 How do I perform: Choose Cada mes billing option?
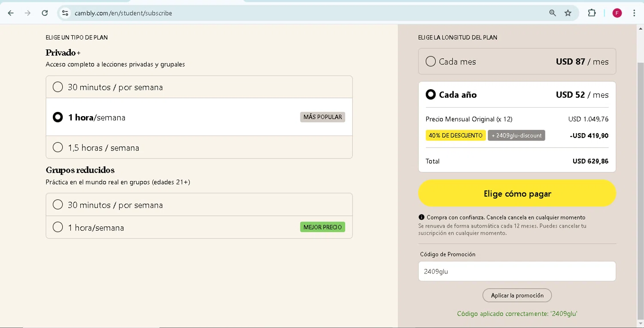[x=517, y=61]
